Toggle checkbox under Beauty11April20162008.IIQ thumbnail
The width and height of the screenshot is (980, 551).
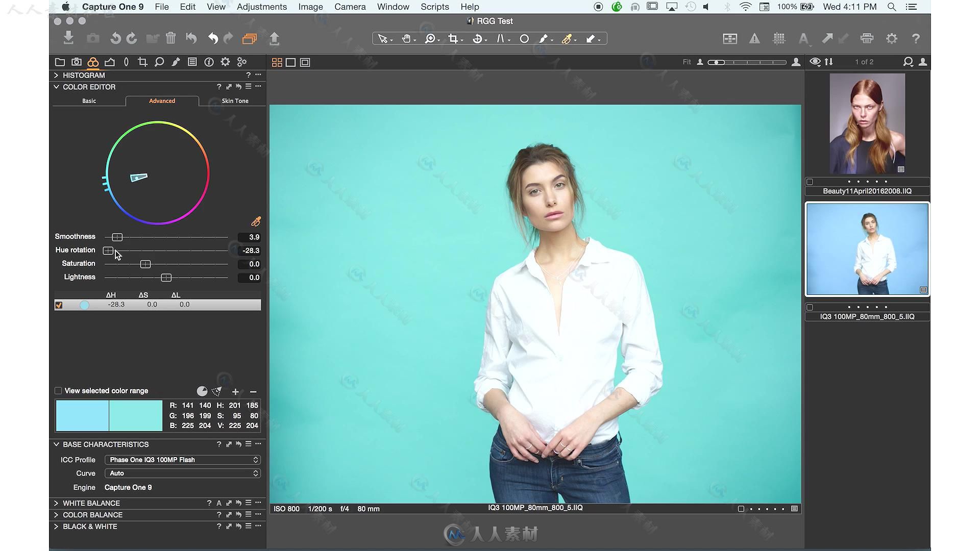click(x=810, y=182)
